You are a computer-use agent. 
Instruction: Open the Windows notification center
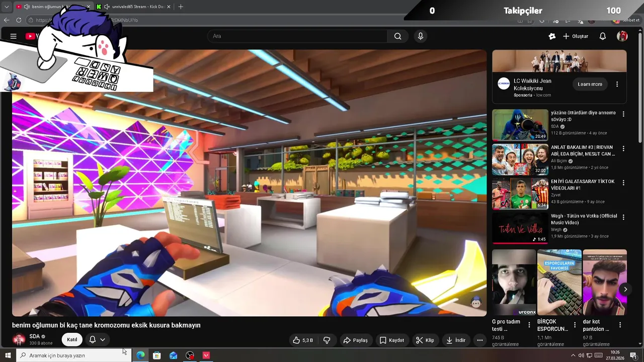click(x=633, y=355)
